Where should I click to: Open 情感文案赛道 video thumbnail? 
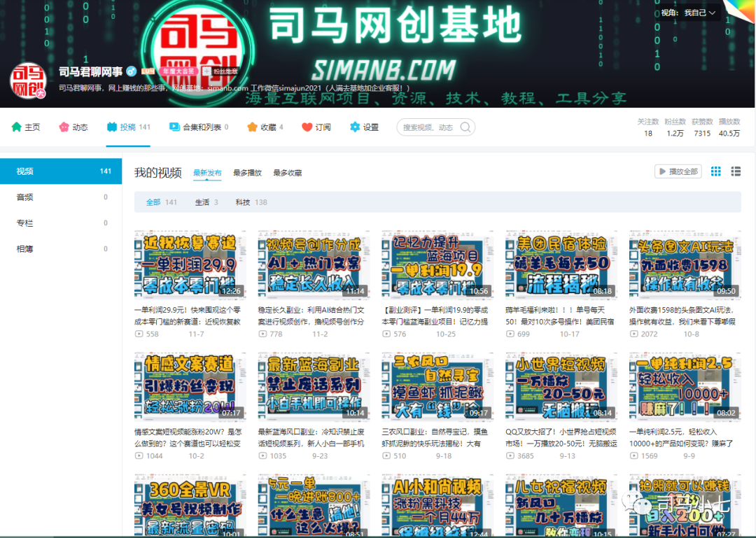pyautogui.click(x=190, y=387)
